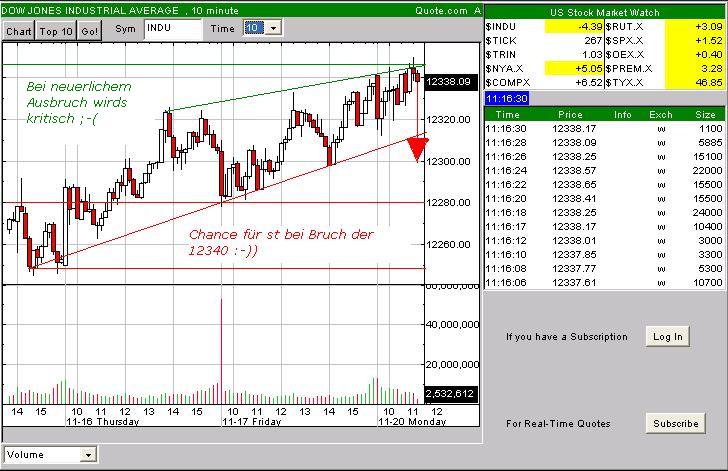Click the 11-17 Friday date label
728x471 pixels.
coord(252,422)
